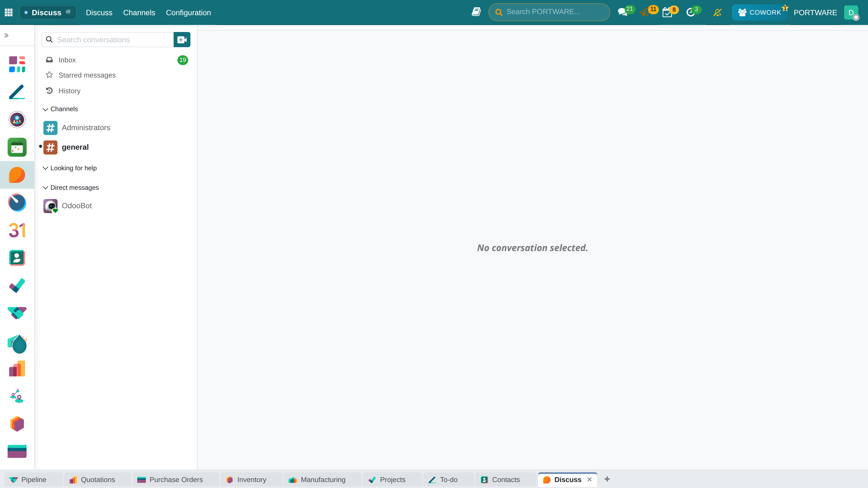The width and height of the screenshot is (868, 488).
Task: Switch to the Quotations tab
Action: pos(98,480)
